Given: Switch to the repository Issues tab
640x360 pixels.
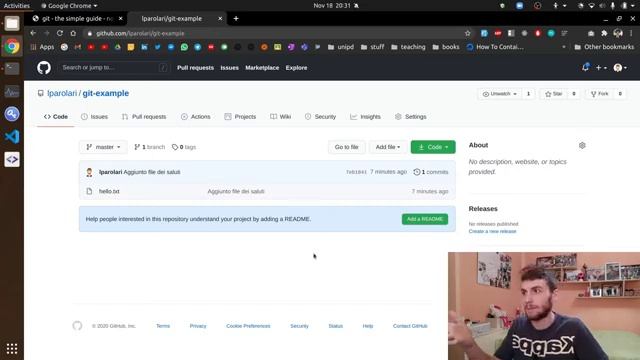Looking at the screenshot, I should [x=94, y=117].
